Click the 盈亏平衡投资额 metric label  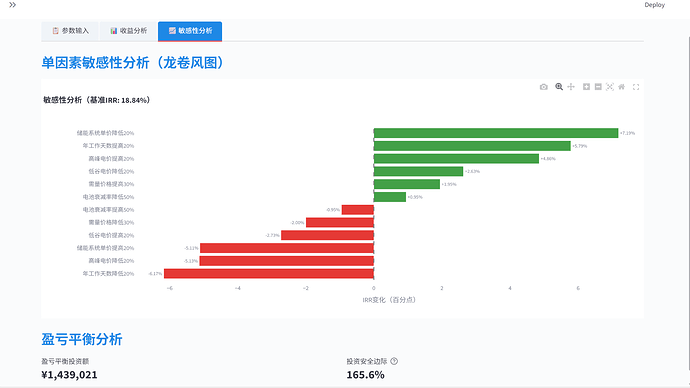click(x=65, y=361)
